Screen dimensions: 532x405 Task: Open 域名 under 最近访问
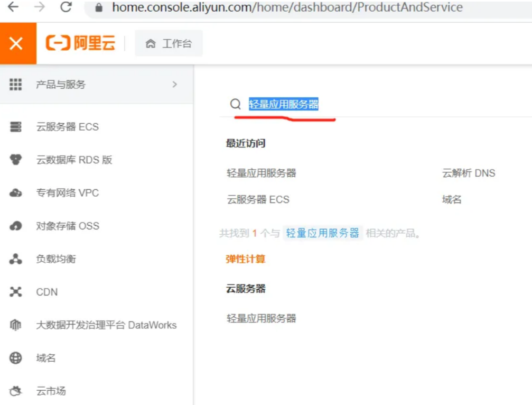click(452, 199)
